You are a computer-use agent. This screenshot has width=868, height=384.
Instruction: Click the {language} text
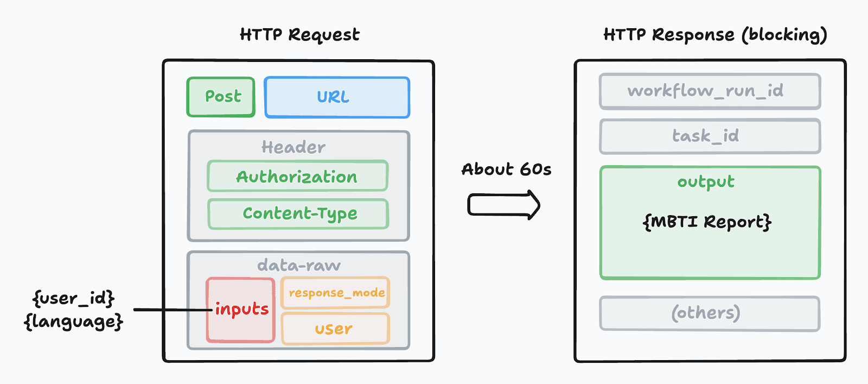pos(74,322)
